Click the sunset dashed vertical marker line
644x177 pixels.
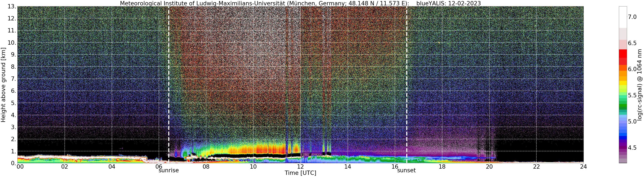pos(407,85)
